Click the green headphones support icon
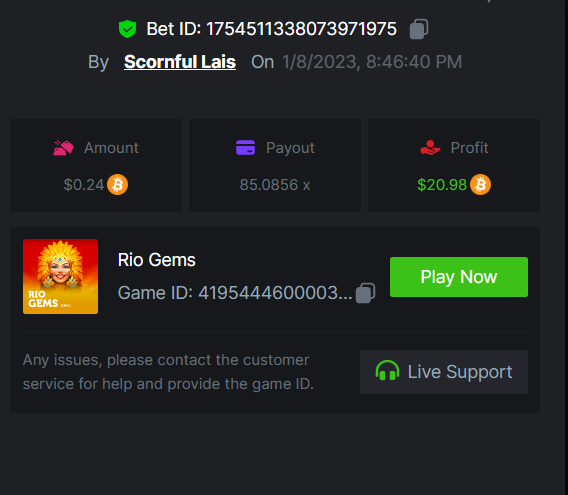The image size is (568, 495). coord(387,371)
